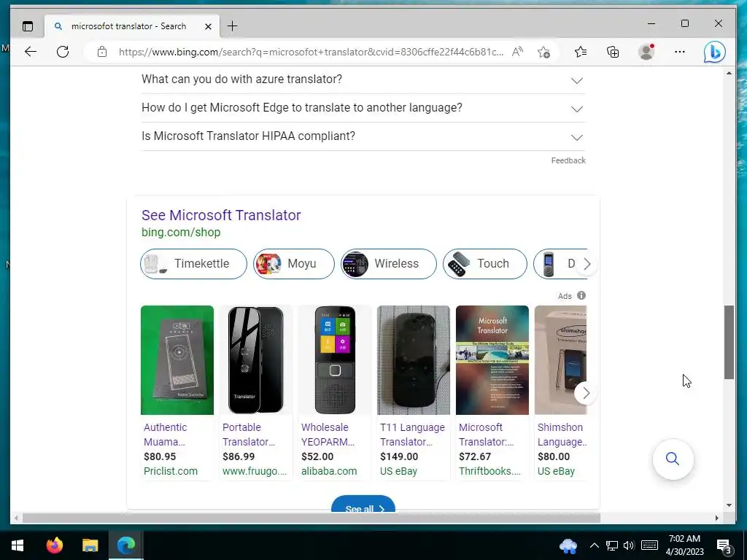Expand the HIPAA compliant question
Screen dimensions: 747x560
pos(363,136)
